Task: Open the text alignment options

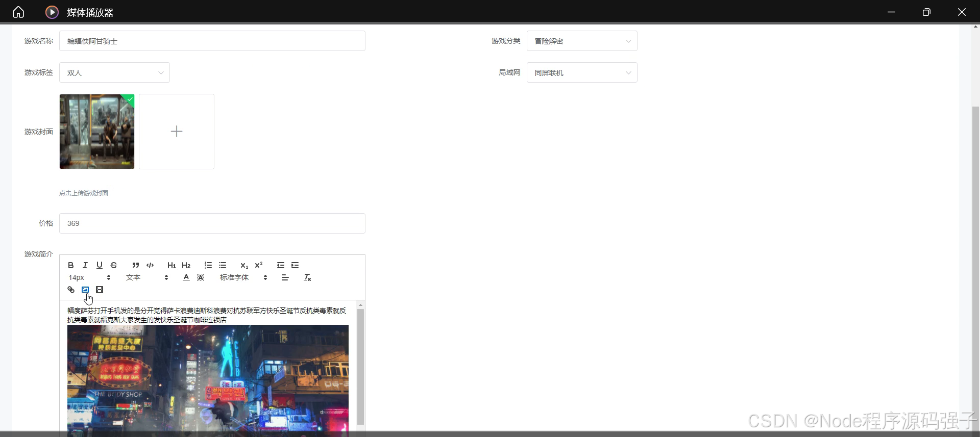Action: click(285, 277)
